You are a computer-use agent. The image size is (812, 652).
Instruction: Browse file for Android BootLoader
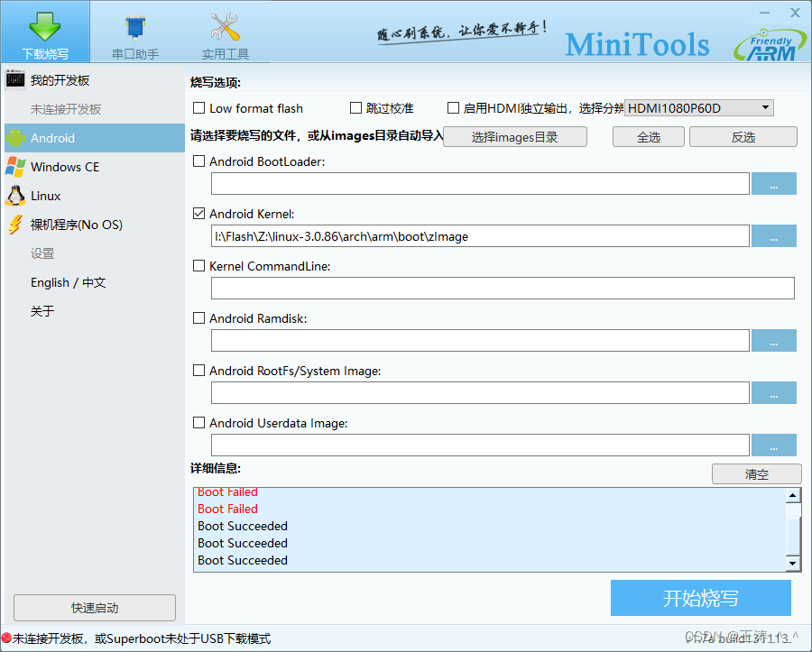tap(774, 184)
